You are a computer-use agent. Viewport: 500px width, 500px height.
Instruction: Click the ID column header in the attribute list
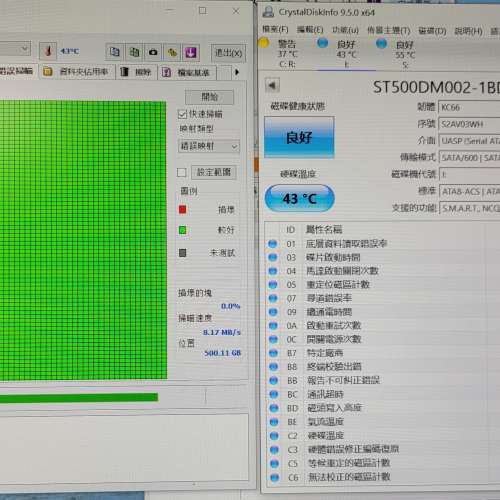point(290,230)
